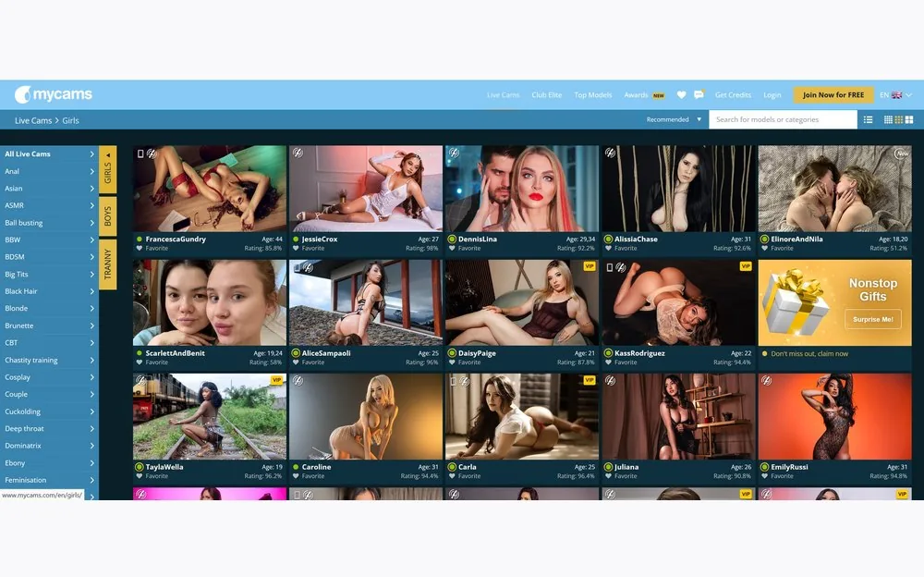Expand the Cosplay category chevron
This screenshot has height=577, width=924.
(91, 377)
